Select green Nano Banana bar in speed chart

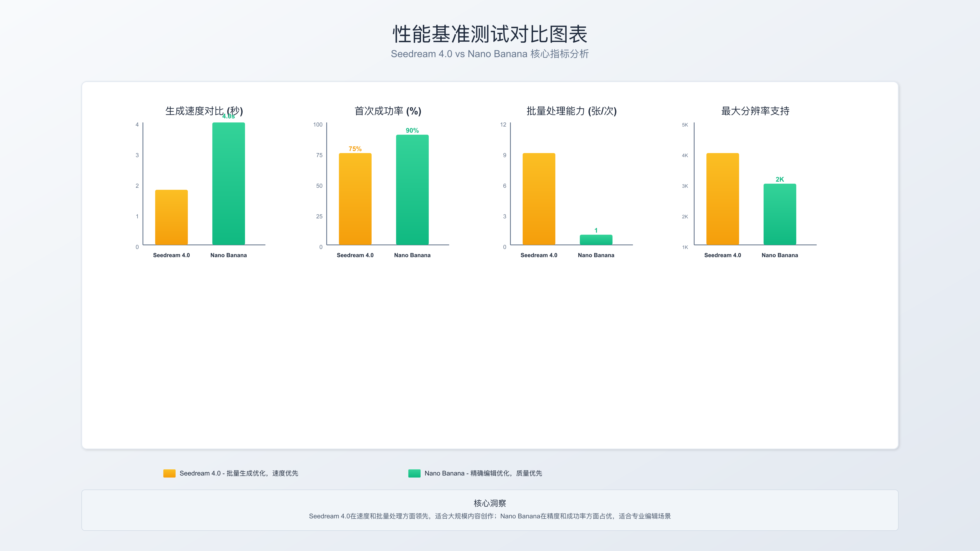229,184
